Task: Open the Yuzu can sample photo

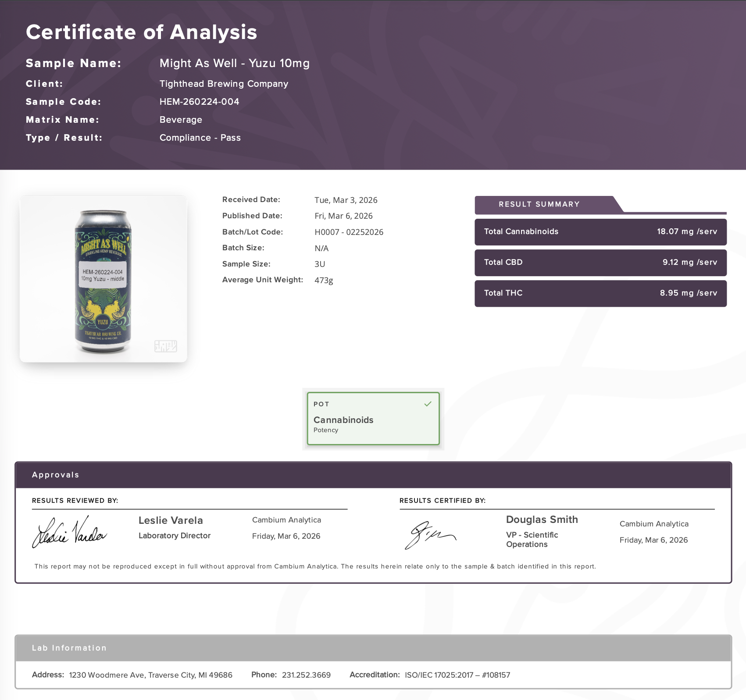Action: point(104,279)
